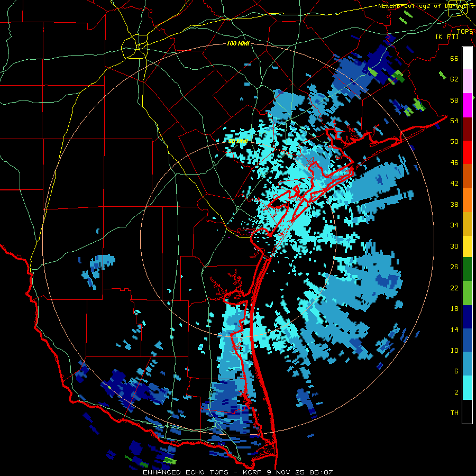This screenshot has width=476, height=476.
Task: Click the "14" legend value
Action: click(x=454, y=329)
